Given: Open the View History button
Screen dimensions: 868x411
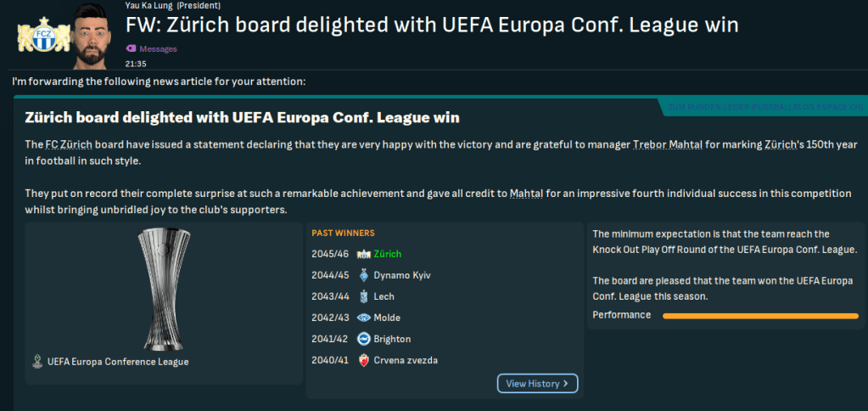Looking at the screenshot, I should tap(537, 384).
